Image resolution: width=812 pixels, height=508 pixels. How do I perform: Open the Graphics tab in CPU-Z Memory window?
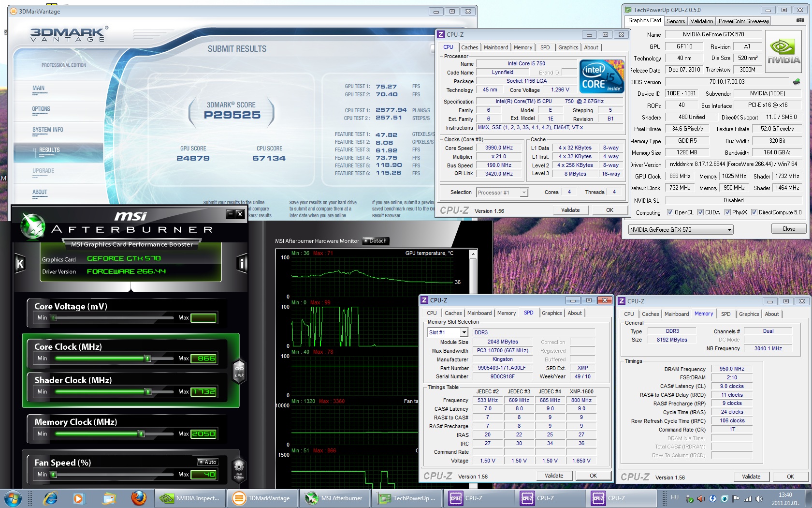point(749,314)
